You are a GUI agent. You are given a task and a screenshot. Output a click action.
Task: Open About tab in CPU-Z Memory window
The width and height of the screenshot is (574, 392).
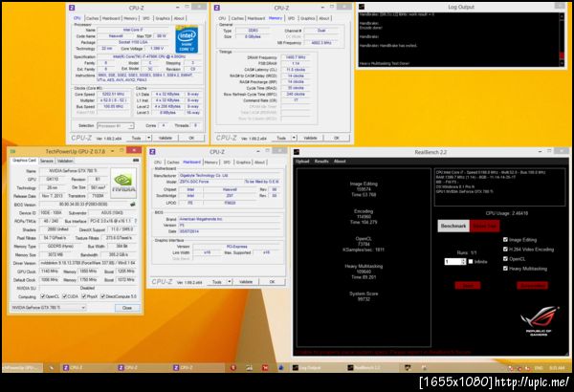pyautogui.click(x=324, y=18)
